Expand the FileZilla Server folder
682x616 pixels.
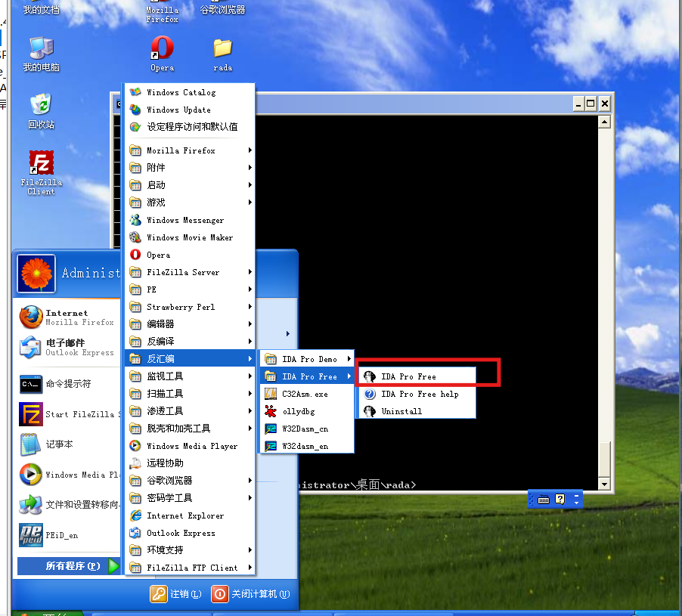coord(190,272)
